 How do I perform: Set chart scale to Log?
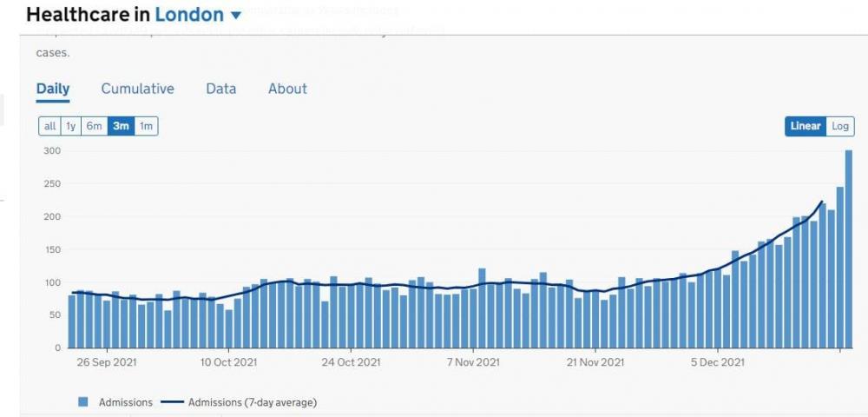point(839,126)
